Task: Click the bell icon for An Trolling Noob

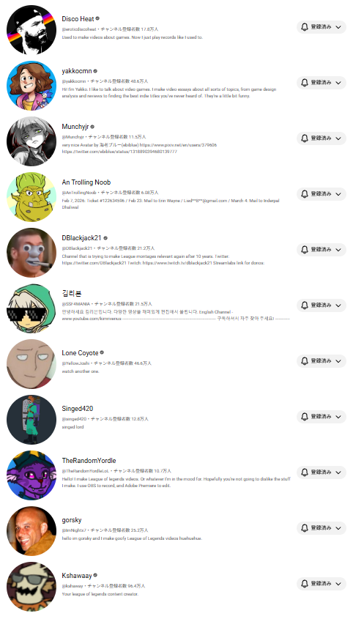Action: point(305,194)
